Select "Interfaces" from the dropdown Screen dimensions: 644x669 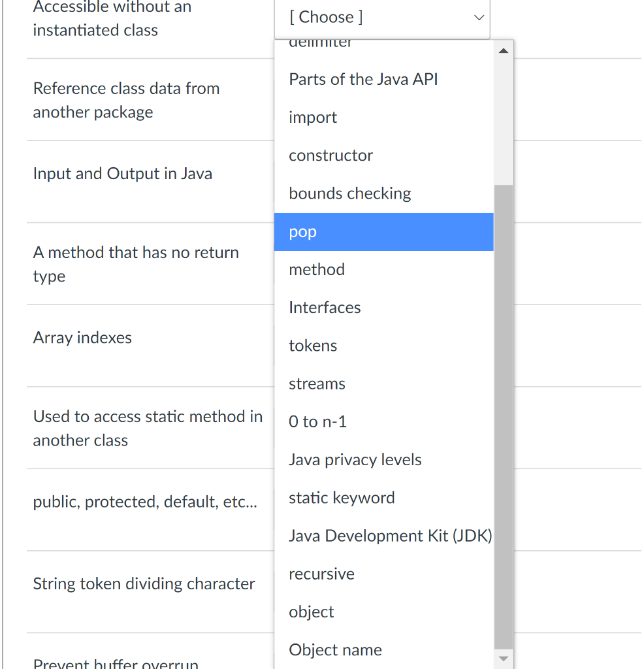click(x=325, y=307)
